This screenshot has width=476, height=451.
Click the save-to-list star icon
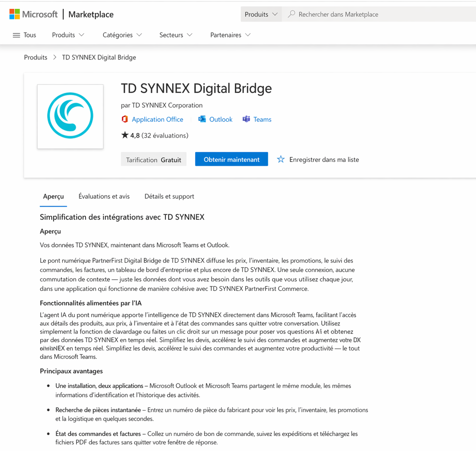281,159
